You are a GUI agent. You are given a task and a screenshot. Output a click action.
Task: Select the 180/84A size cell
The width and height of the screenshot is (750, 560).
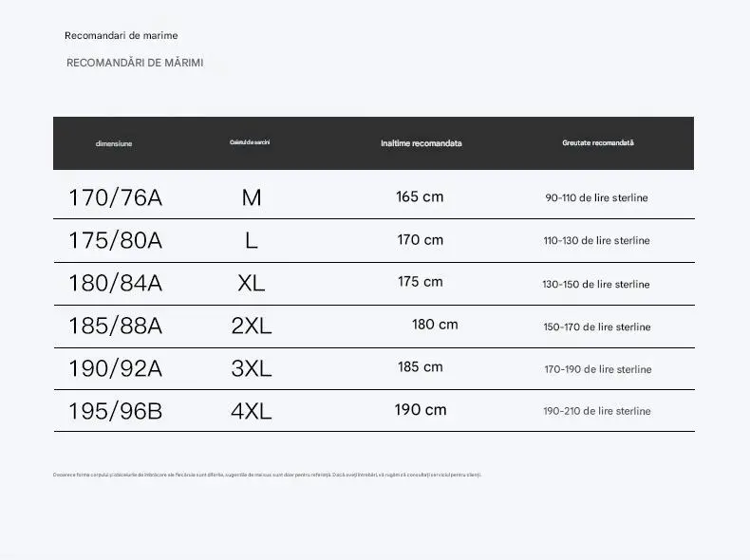(x=115, y=283)
